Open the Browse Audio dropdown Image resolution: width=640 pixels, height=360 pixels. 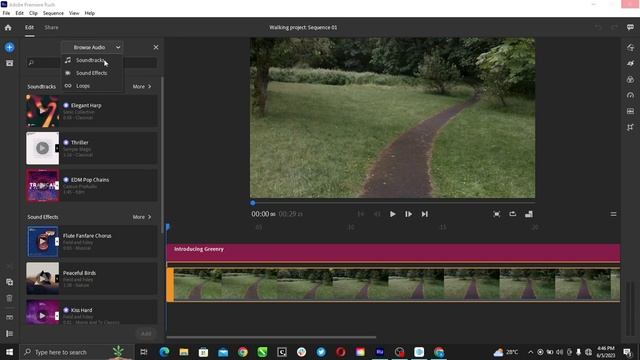click(x=93, y=47)
